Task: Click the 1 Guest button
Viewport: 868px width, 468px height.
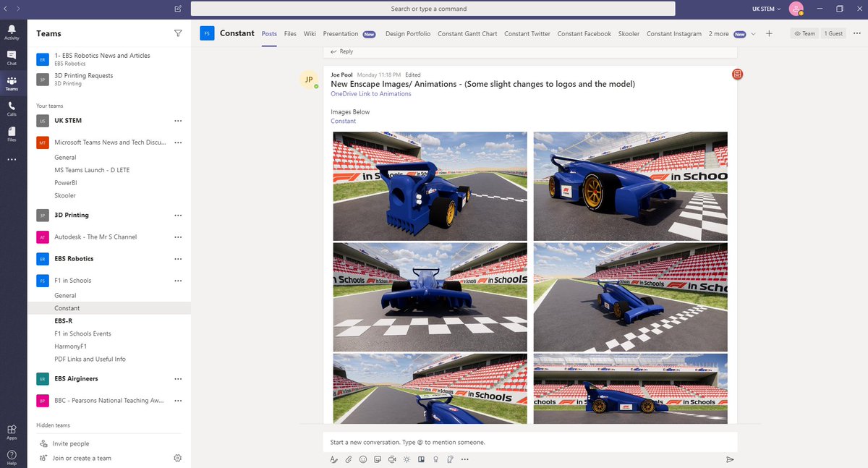Action: tap(833, 33)
